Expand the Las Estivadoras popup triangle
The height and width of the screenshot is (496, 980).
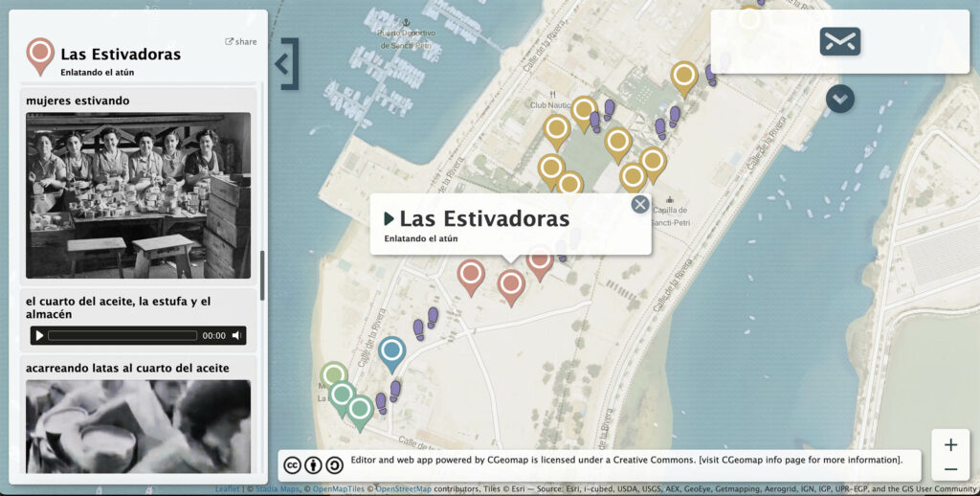point(389,219)
